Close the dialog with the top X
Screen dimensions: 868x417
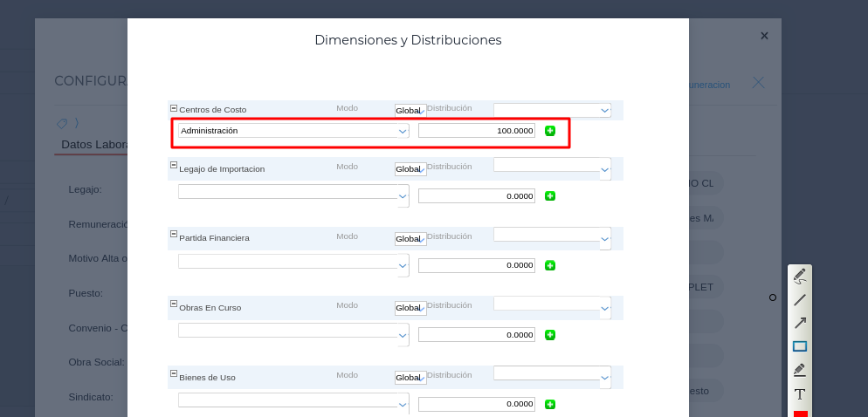(x=764, y=36)
